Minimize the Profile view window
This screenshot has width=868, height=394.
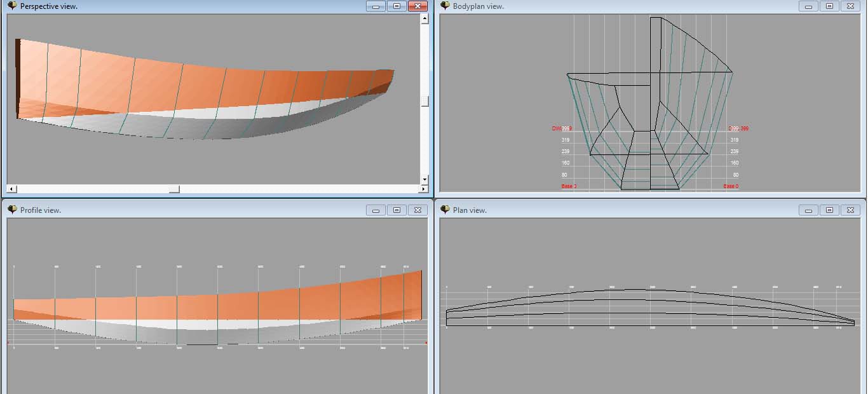[376, 210]
